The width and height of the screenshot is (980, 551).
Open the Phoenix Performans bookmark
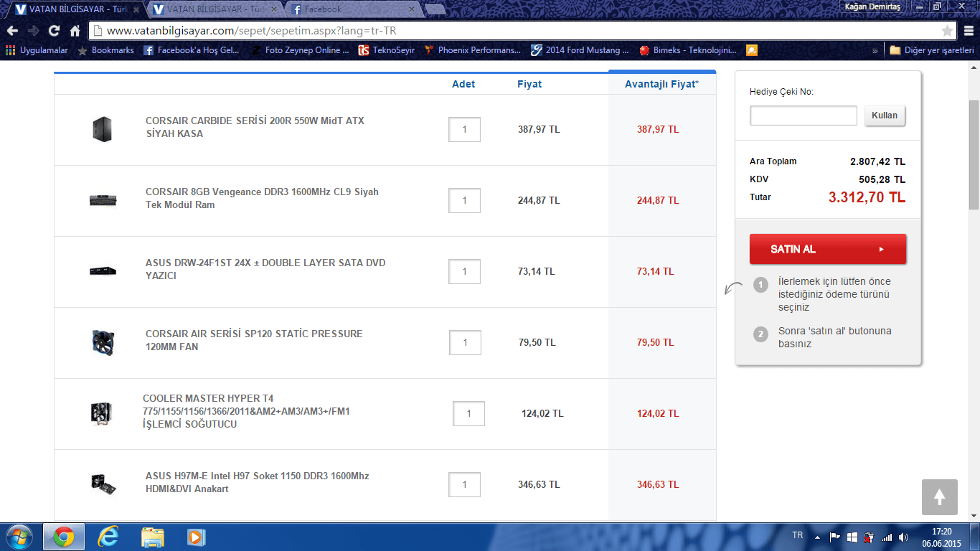(x=473, y=50)
